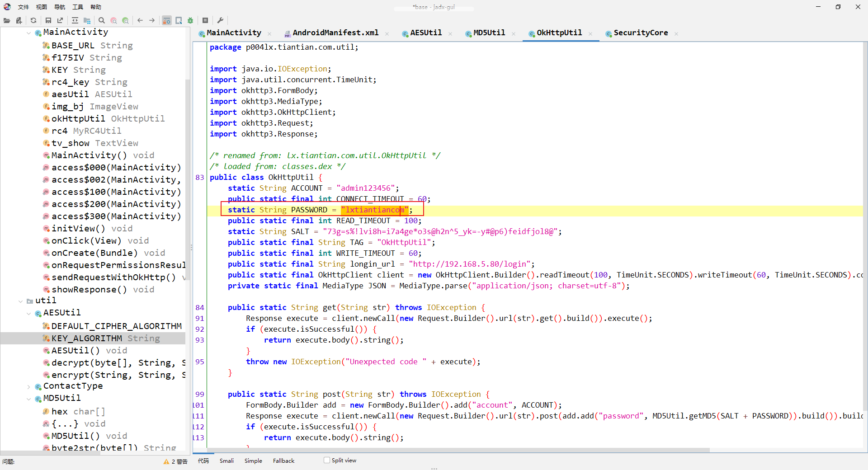
Task: Expand the ContactType class node
Action: (x=29, y=387)
